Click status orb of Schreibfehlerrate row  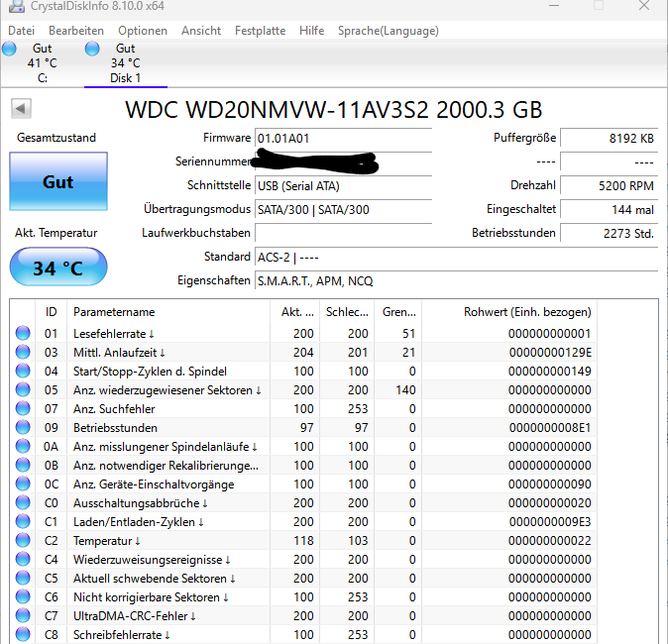pyautogui.click(x=23, y=634)
